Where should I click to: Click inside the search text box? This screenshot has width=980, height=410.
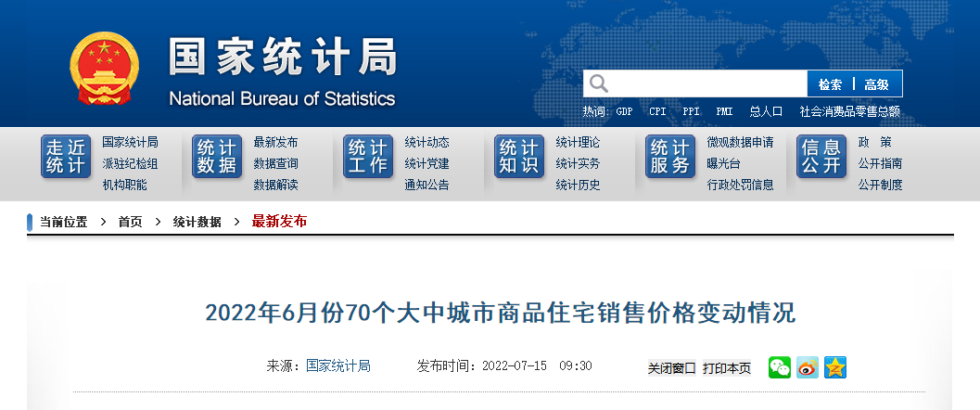coord(707,83)
